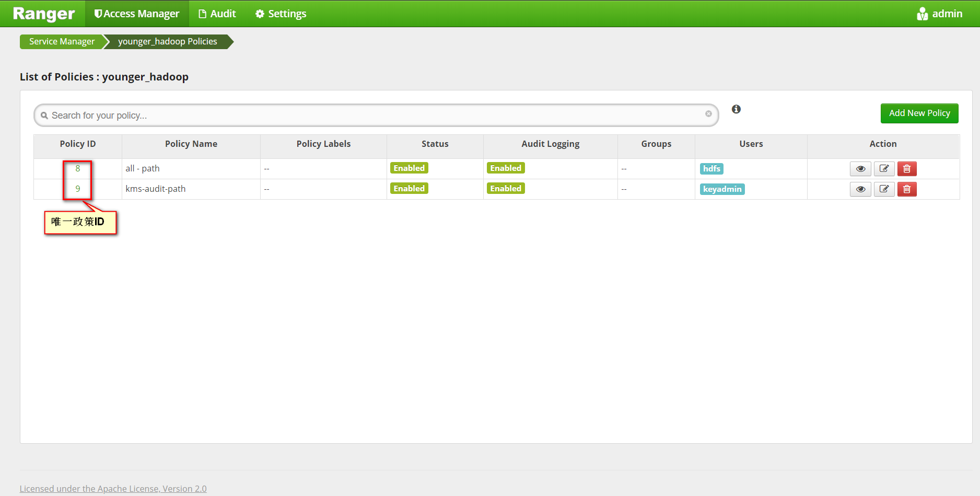Viewport: 980px width, 496px height.
Task: Open the Apache License link in the footer
Action: click(x=113, y=488)
